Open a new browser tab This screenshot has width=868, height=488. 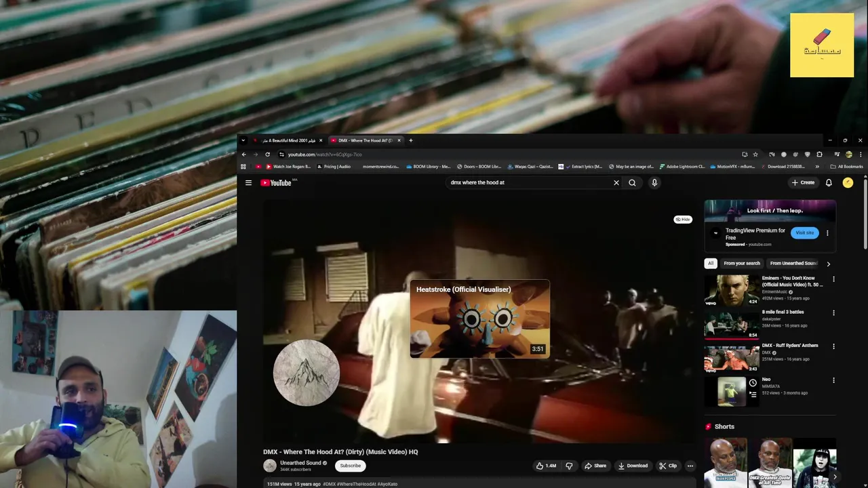(410, 140)
